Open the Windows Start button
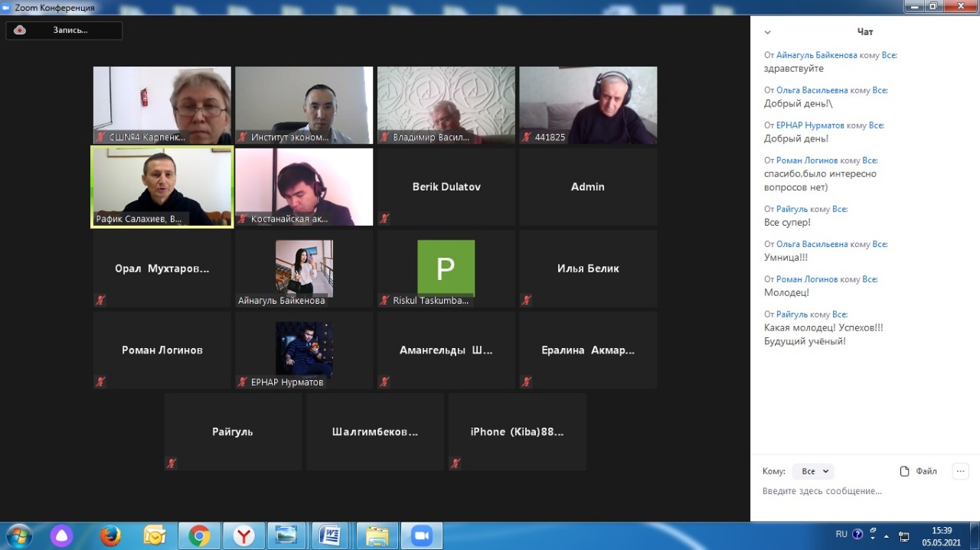This screenshot has height=550, width=980. (x=19, y=535)
